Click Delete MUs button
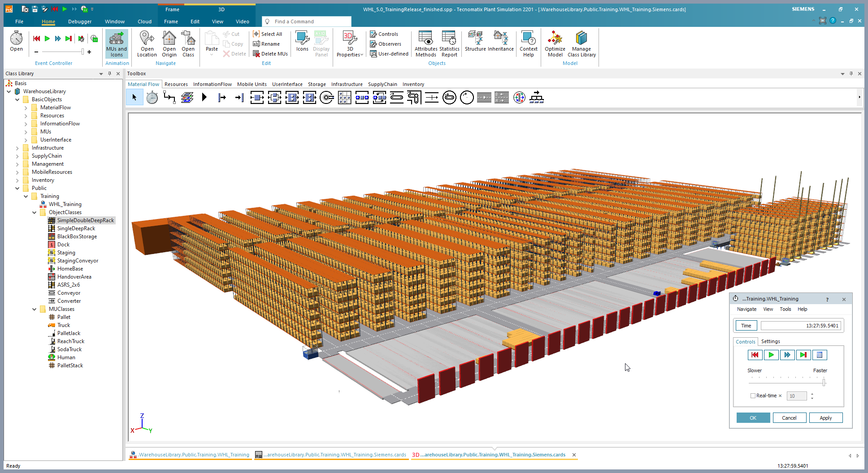This screenshot has width=868, height=473. [270, 54]
